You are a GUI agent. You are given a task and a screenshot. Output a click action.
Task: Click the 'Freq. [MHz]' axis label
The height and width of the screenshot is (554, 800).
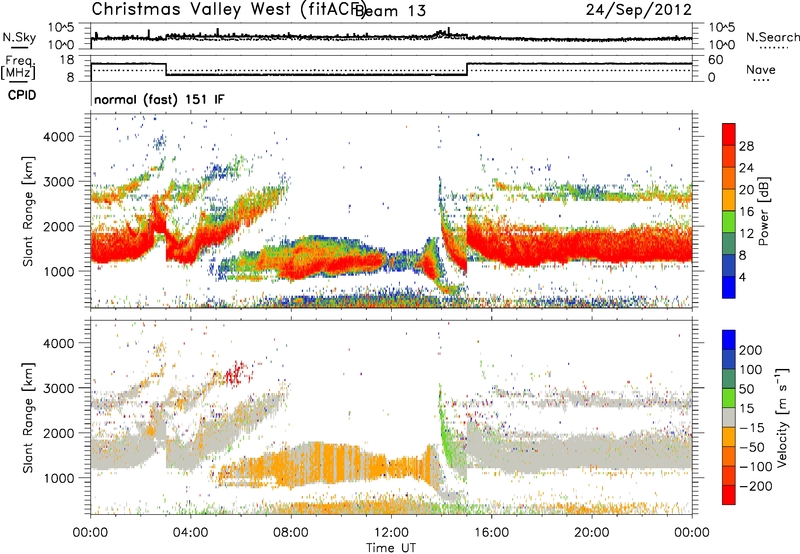tap(19, 67)
